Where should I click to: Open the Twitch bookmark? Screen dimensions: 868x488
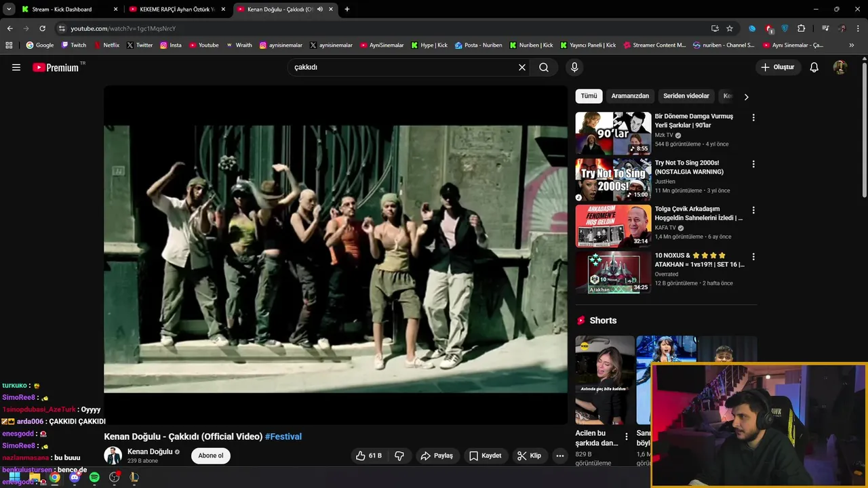[74, 45]
